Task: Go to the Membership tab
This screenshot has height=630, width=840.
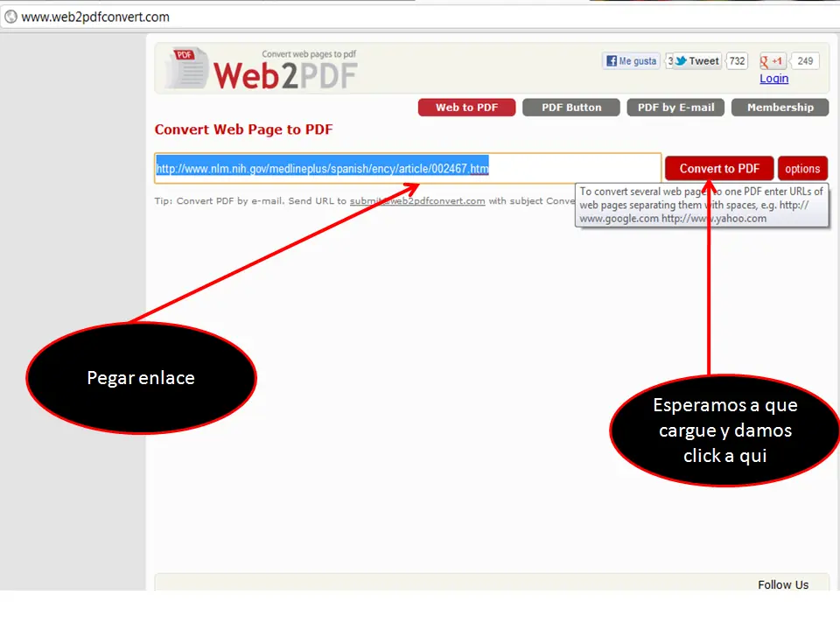Action: (x=780, y=107)
